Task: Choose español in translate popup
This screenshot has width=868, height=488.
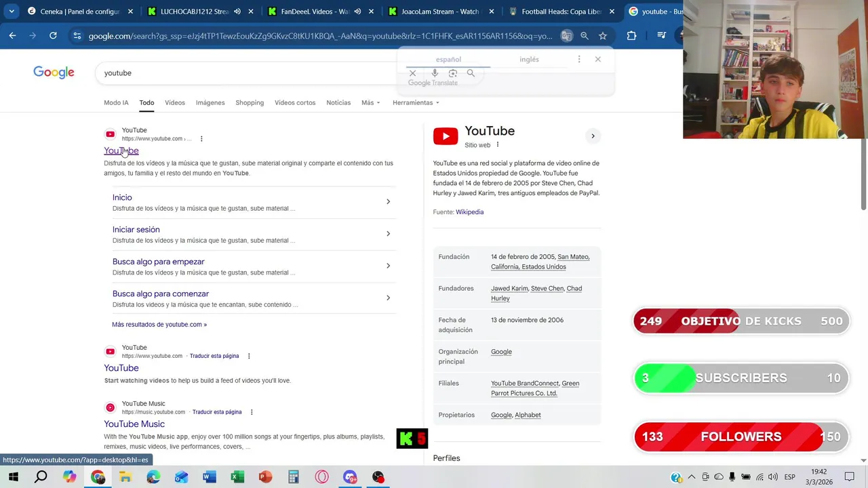Action: click(x=448, y=60)
